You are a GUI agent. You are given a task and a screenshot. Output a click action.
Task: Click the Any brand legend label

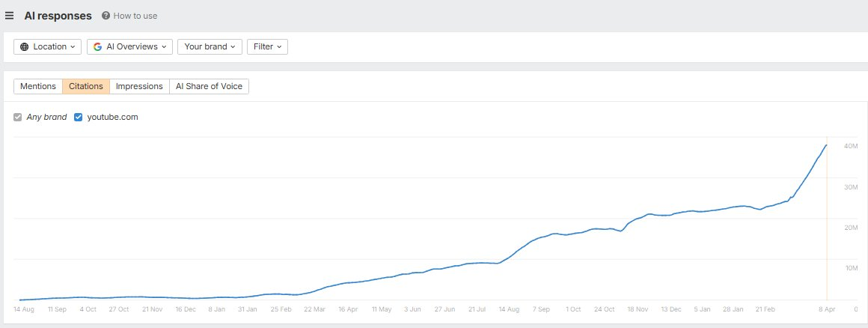[x=46, y=118]
